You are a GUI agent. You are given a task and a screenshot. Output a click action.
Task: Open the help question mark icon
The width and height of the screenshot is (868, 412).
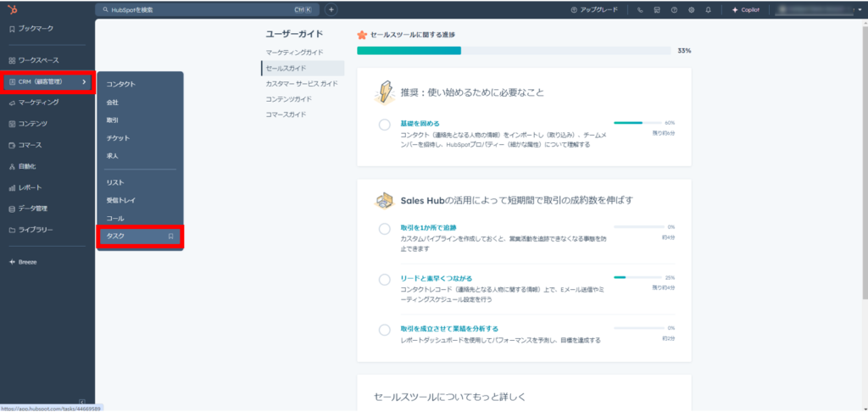(674, 10)
